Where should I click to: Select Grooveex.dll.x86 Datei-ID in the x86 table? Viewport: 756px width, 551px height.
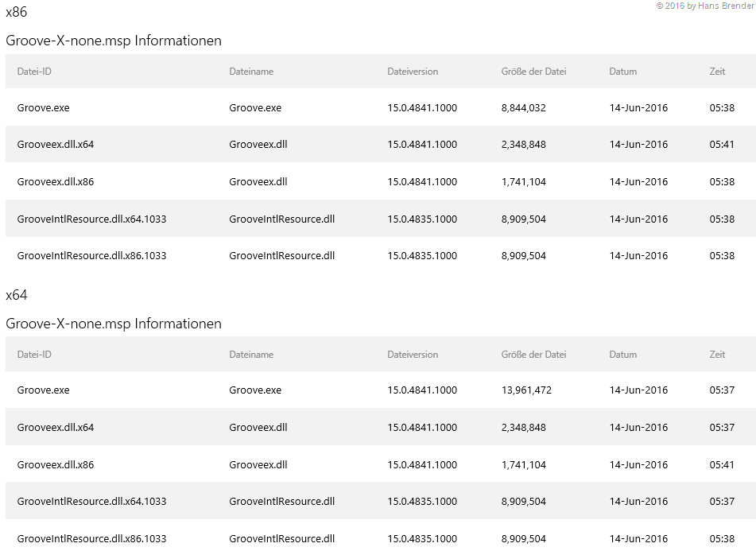coord(56,182)
